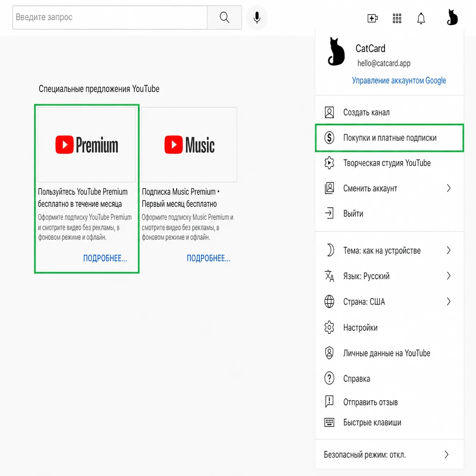Open 'Личные данные на YouTube'

tap(390, 353)
